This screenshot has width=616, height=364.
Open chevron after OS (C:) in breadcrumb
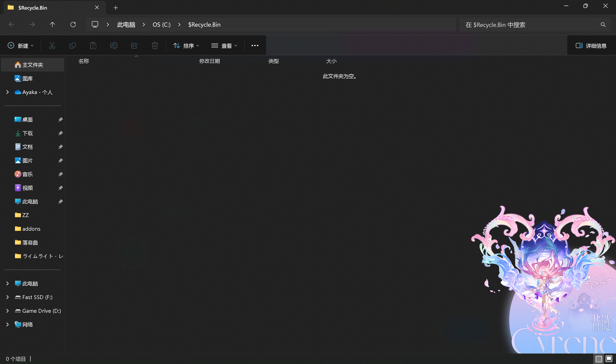[x=179, y=25]
